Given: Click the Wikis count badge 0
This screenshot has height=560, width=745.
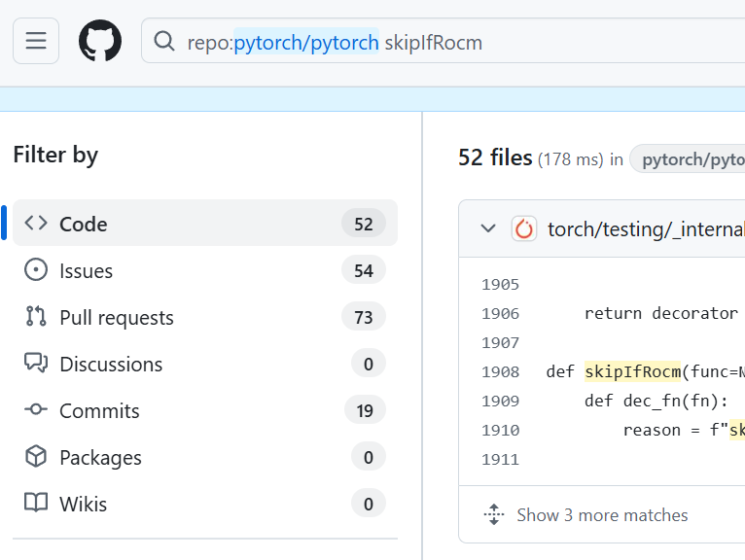Looking at the screenshot, I should [x=369, y=504].
